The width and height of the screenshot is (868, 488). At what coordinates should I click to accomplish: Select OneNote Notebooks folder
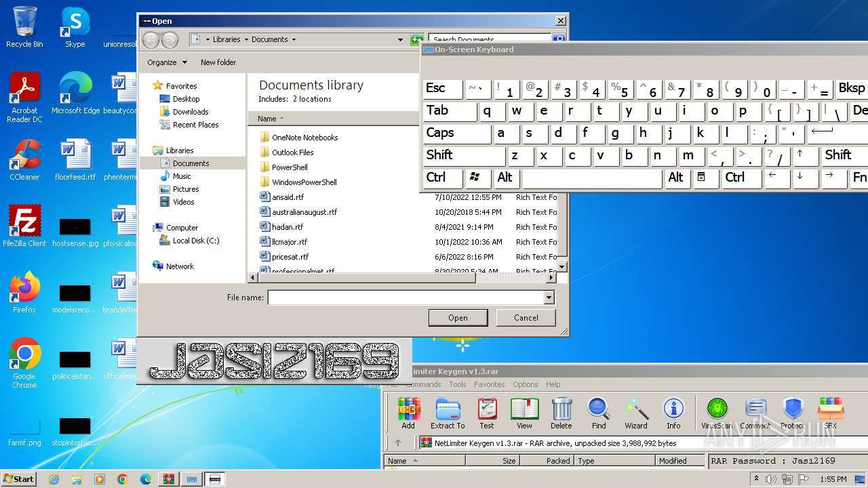pyautogui.click(x=304, y=138)
